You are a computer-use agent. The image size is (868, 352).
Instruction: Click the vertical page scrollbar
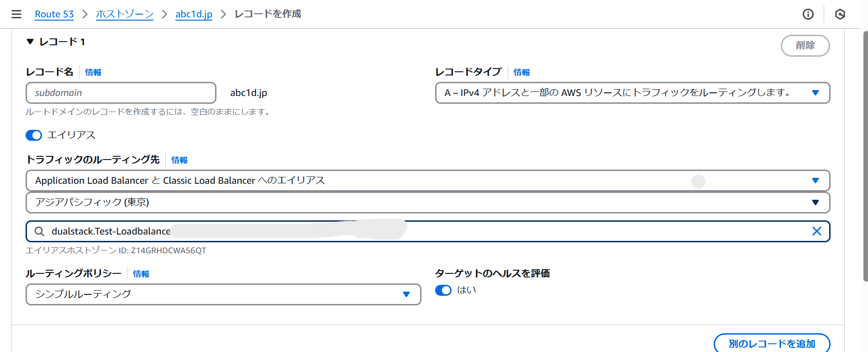pos(865,155)
